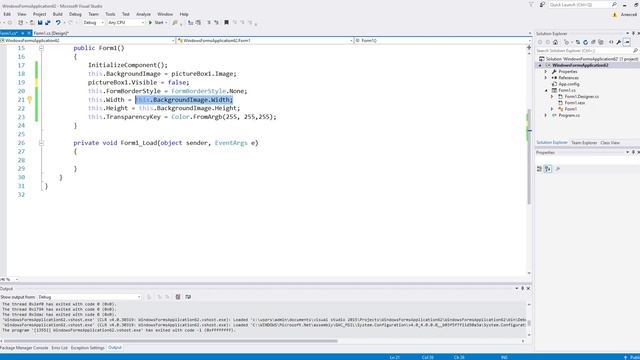Viewport: 640px width, 360px height.
Task: Click the Output horizontal scrollbar thumb
Action: (x=171, y=341)
